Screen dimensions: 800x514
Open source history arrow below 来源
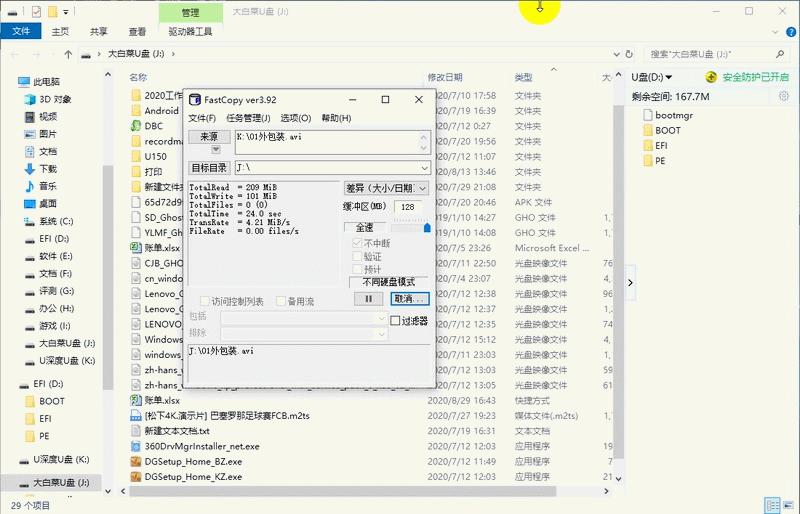[x=216, y=150]
